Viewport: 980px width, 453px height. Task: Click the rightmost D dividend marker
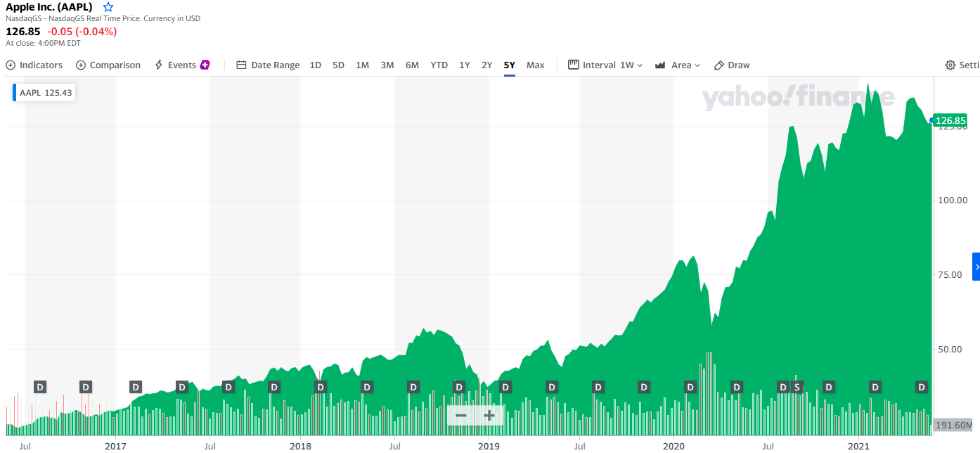coord(922,387)
